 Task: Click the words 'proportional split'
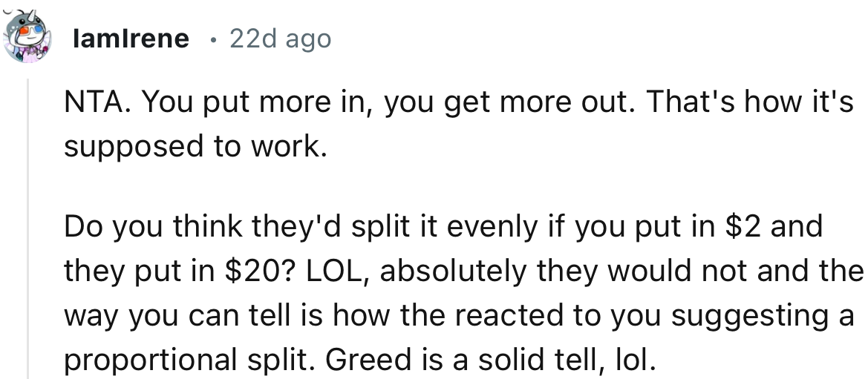[x=190, y=360]
